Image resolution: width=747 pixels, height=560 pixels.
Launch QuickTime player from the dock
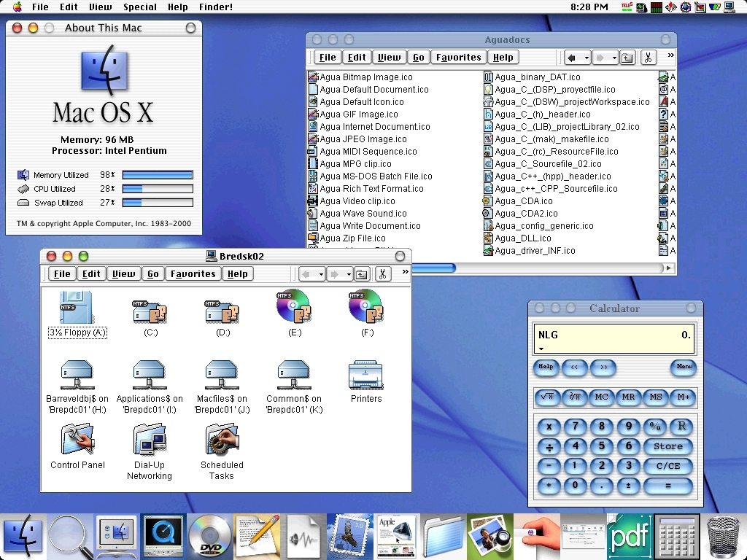click(x=163, y=536)
